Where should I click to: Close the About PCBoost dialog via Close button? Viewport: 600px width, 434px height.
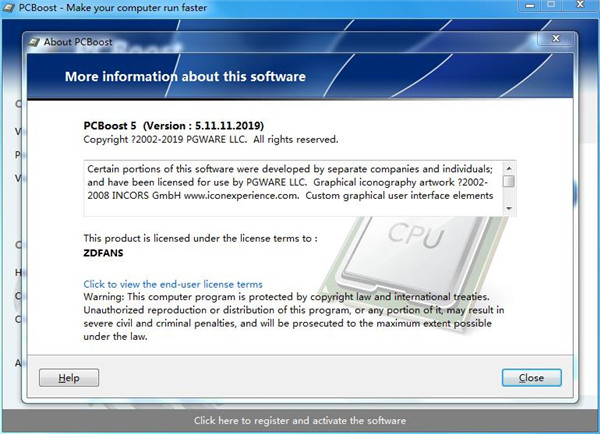tap(532, 378)
